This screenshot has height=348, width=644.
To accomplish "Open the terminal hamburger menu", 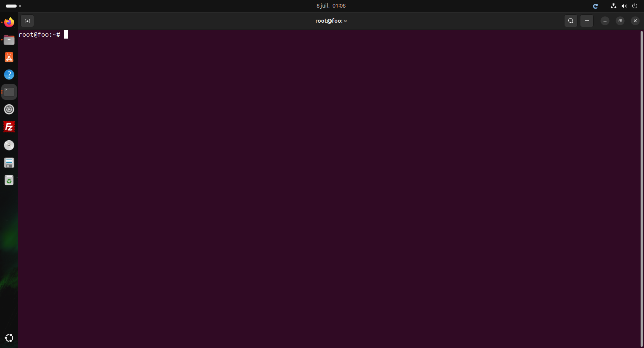I will pos(587,21).
